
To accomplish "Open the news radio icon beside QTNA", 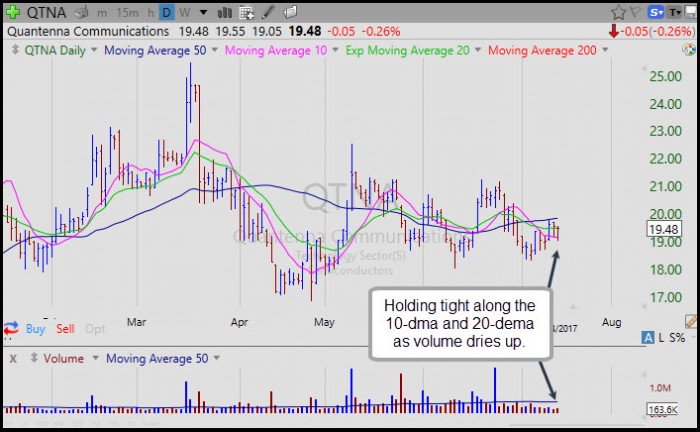I will [x=81, y=12].
